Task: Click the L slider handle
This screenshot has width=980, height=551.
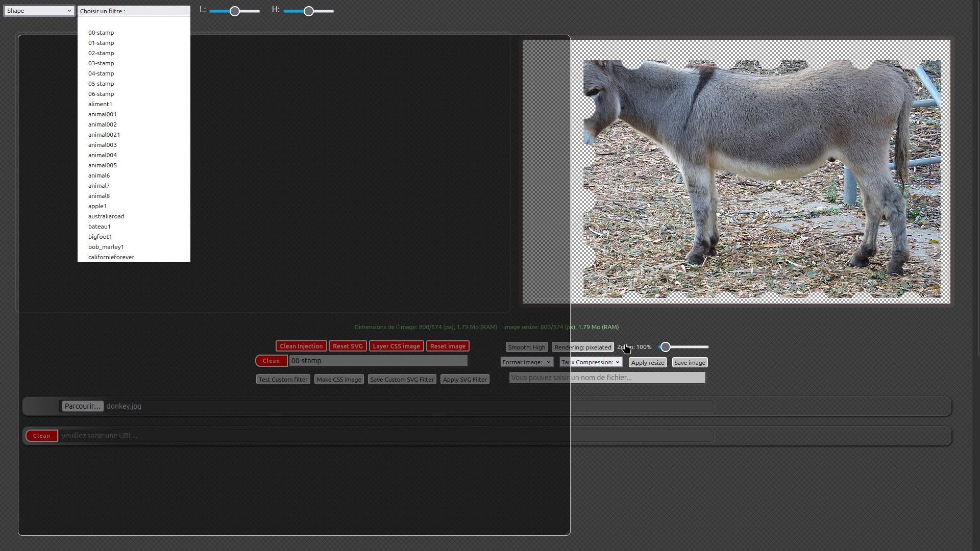Action: (x=235, y=11)
